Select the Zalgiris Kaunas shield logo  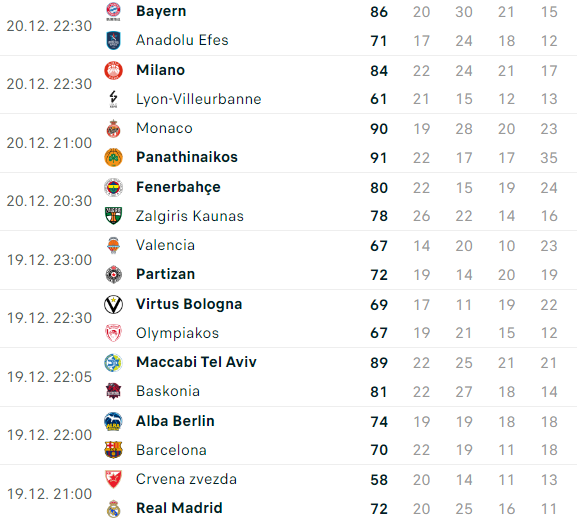[x=113, y=216]
